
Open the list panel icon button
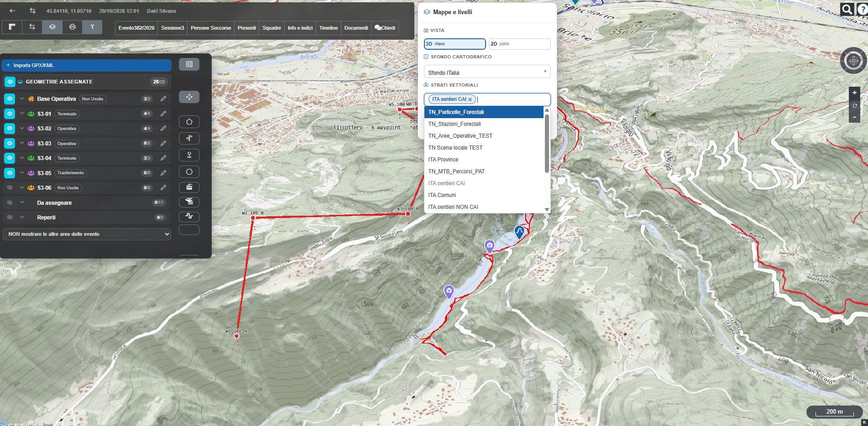[x=189, y=64]
